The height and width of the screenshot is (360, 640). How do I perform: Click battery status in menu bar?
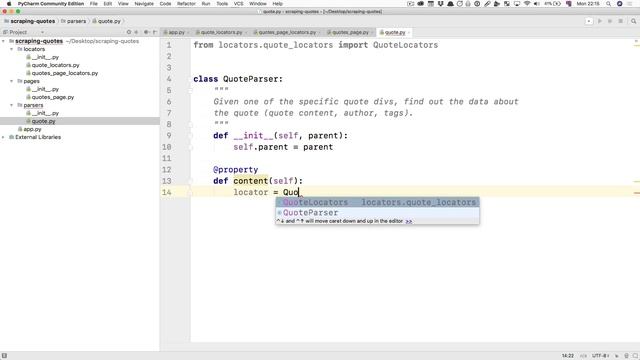(552, 4)
